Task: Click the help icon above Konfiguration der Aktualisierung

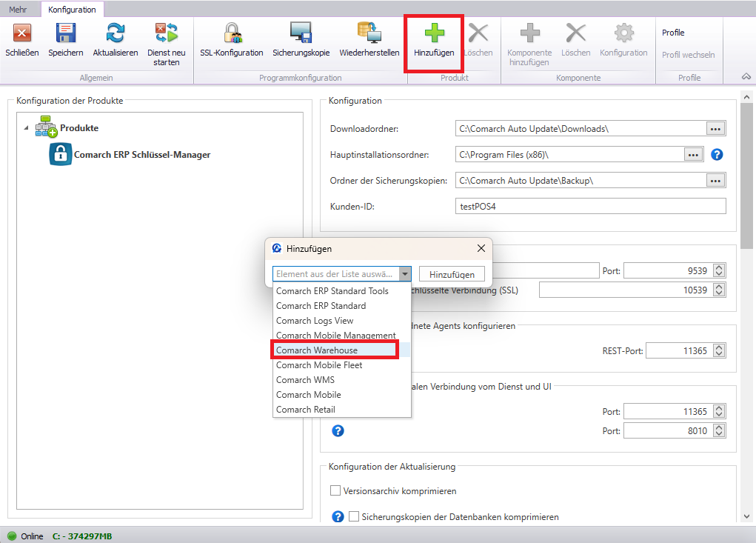Action: click(x=338, y=430)
